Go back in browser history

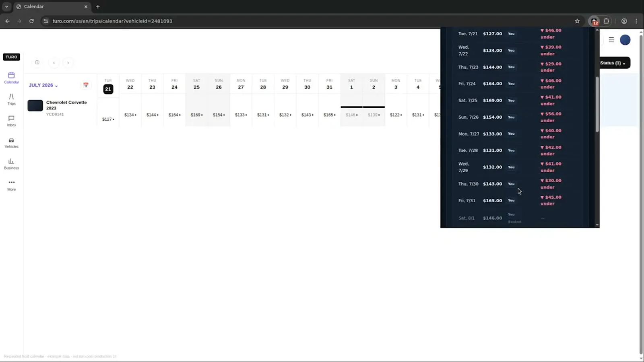point(7,21)
